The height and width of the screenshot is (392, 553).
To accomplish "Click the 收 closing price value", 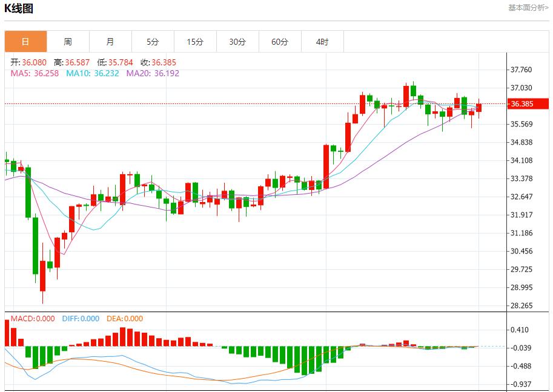I will tap(164, 62).
